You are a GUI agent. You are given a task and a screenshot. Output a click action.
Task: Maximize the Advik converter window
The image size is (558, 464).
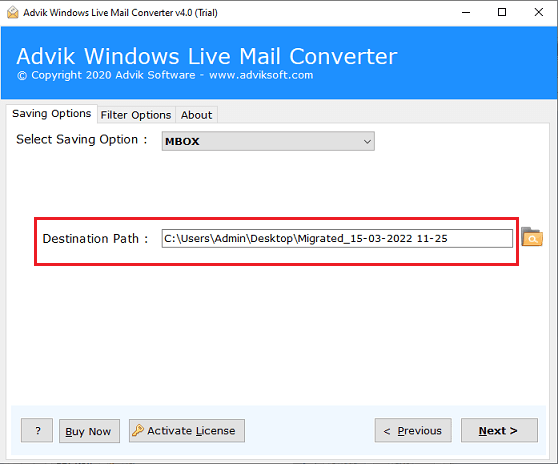(502, 12)
